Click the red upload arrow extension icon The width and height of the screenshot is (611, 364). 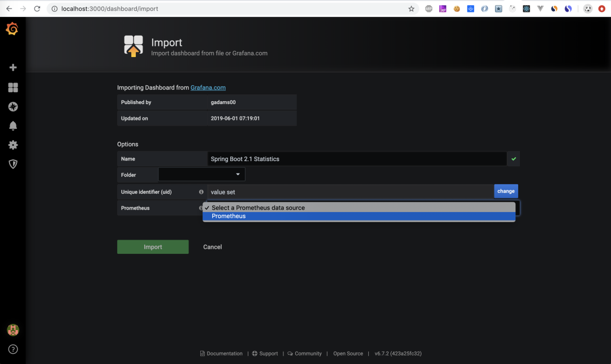tap(601, 8)
